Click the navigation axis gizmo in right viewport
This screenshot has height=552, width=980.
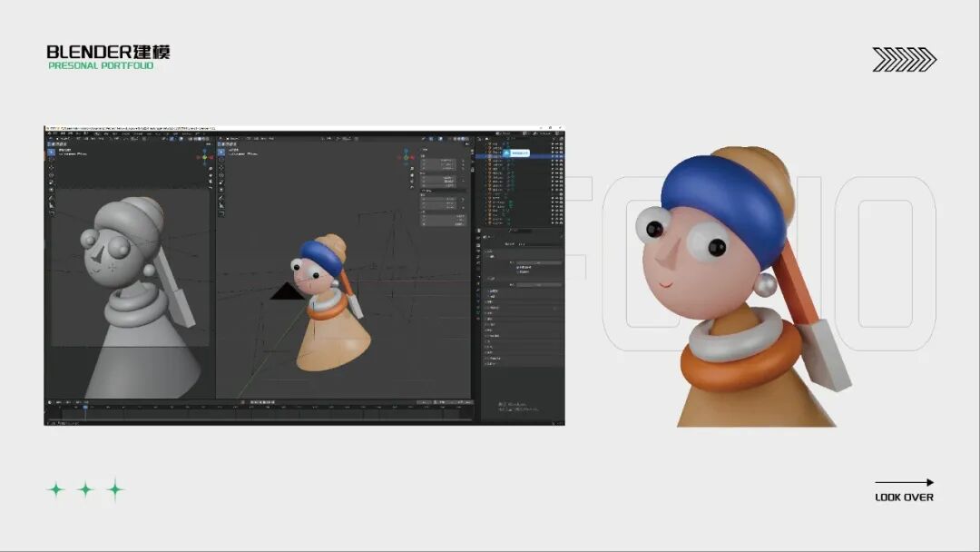[x=406, y=156]
